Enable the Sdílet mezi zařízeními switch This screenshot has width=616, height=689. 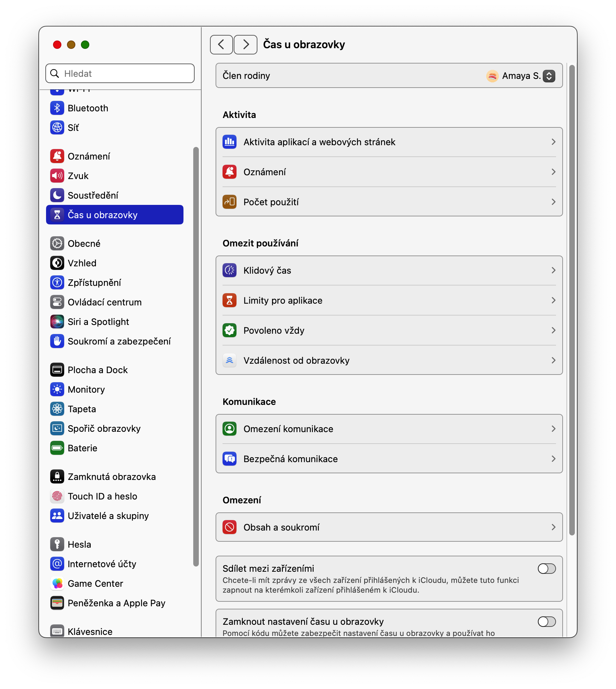click(x=547, y=569)
